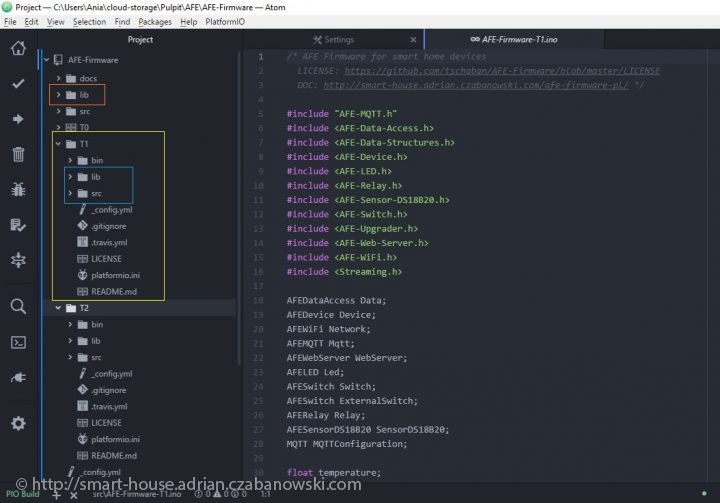Click the bug Debug icon
Viewport: 720px width, 503px height.
(18, 189)
